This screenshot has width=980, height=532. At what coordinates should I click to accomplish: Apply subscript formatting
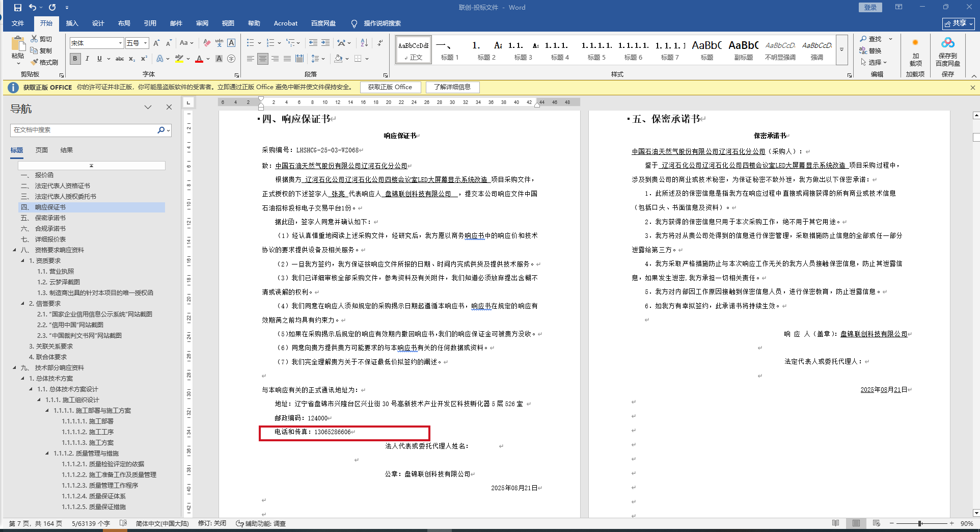[x=132, y=59]
